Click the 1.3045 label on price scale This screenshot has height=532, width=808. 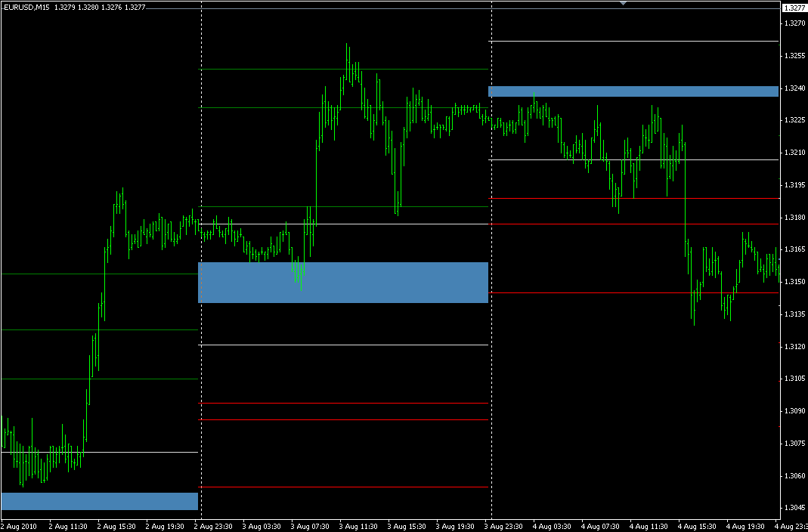794,508
